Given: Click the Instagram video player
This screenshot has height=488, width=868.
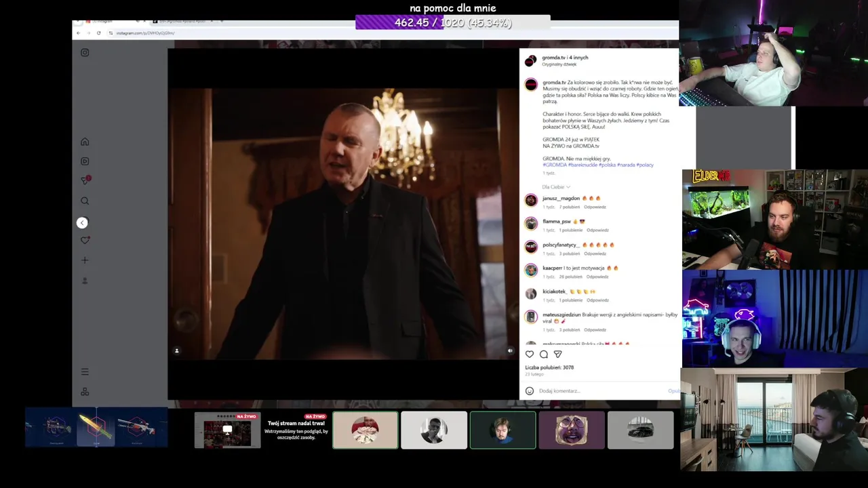Looking at the screenshot, I should 342,224.
